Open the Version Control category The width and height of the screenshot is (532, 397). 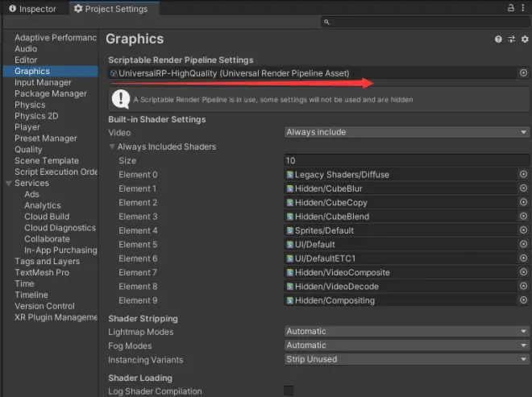point(44,306)
